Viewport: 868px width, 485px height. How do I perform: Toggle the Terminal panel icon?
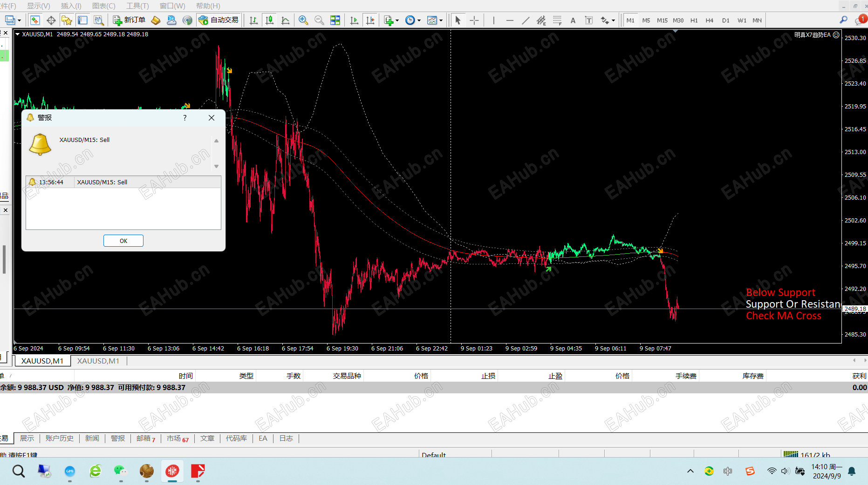click(82, 20)
